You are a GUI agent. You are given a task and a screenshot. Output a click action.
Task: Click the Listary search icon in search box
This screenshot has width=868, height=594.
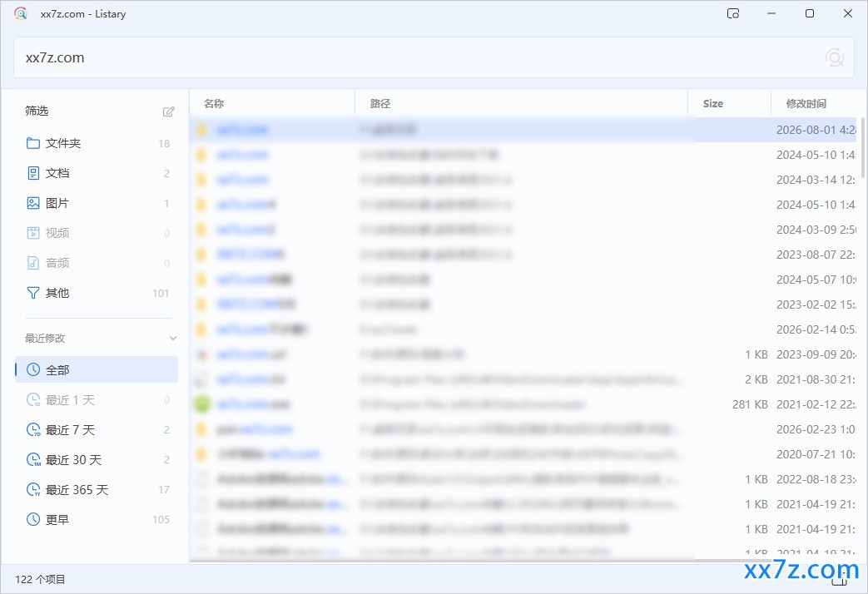834,57
